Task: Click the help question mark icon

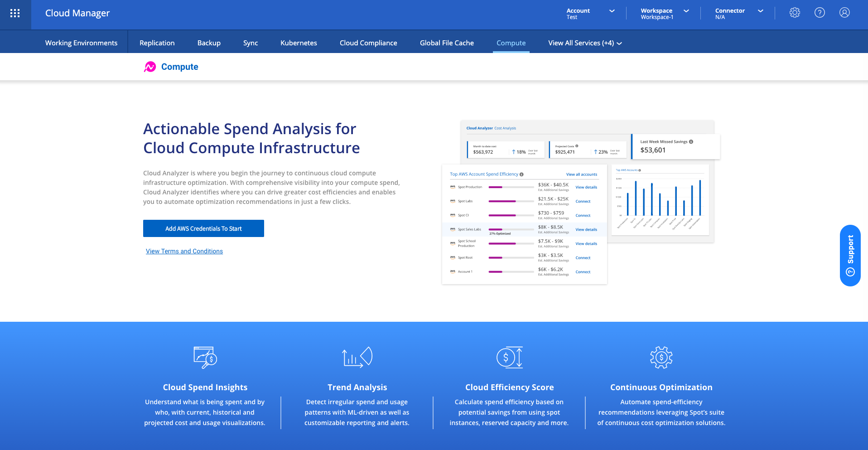Action: tap(820, 13)
